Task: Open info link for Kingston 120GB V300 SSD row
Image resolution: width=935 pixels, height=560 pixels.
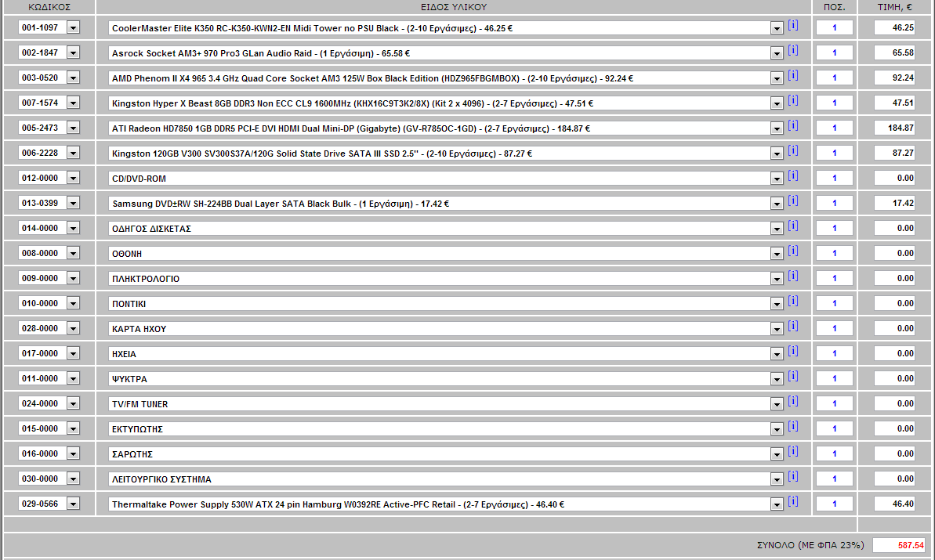Action: coord(793,150)
